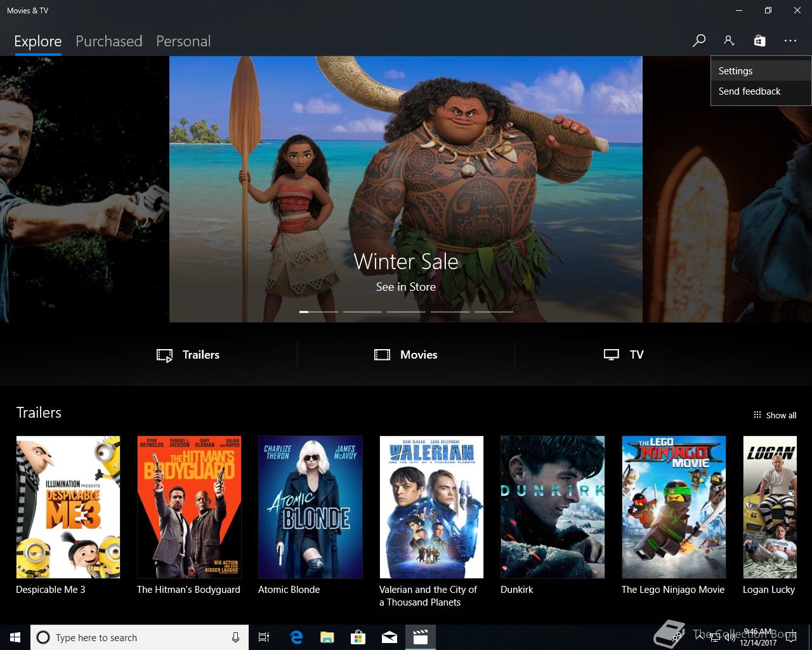Click Valerian and the City title text
Image resolution: width=812 pixels, height=650 pixels.
tap(428, 596)
